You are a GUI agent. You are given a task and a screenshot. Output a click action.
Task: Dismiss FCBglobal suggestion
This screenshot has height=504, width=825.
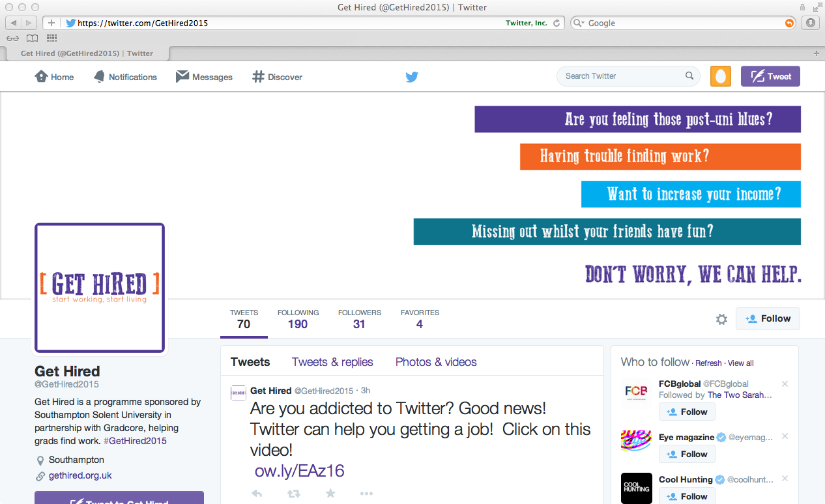[785, 384]
